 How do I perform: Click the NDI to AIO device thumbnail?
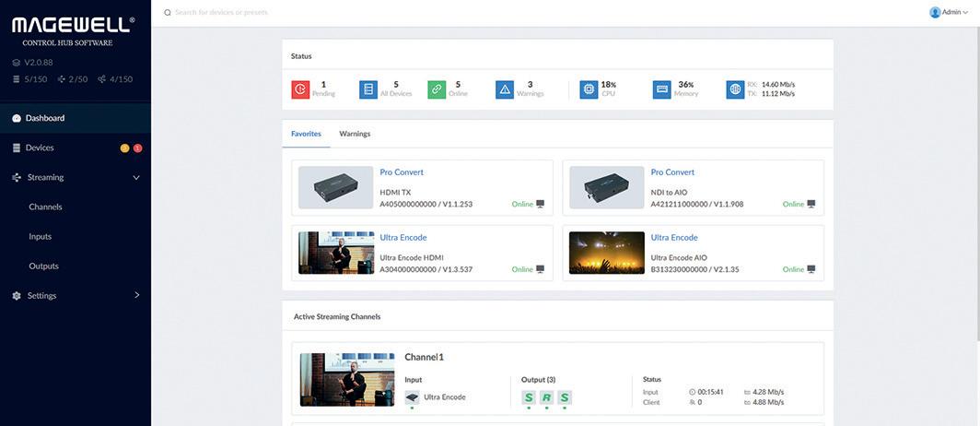(607, 188)
